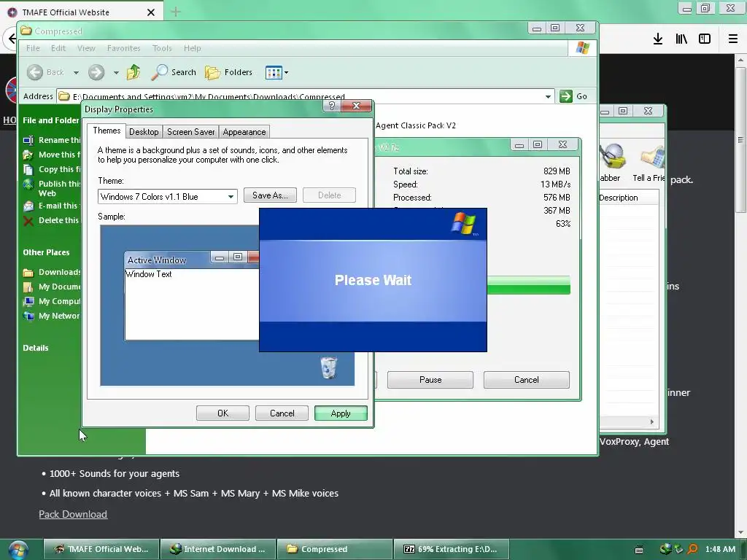Click the E-mail this file task icon

[x=28, y=206]
